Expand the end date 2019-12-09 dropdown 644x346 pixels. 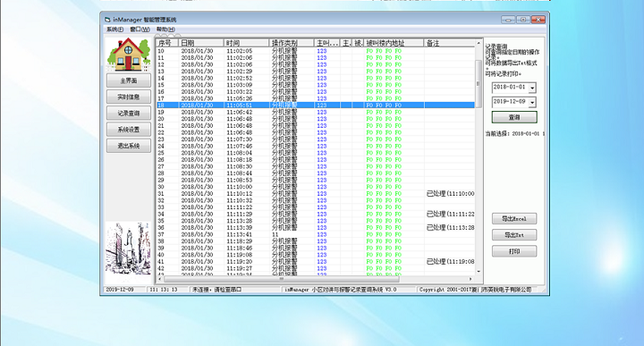coord(532,102)
